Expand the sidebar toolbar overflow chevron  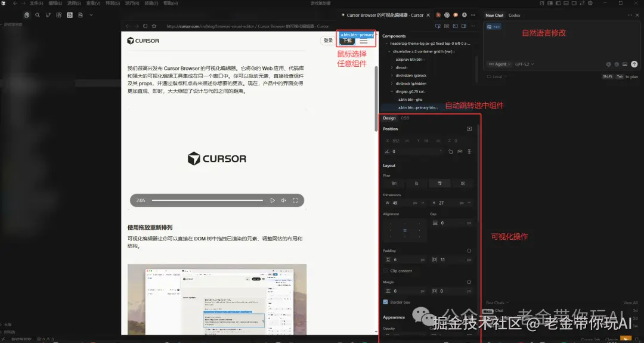91,15
